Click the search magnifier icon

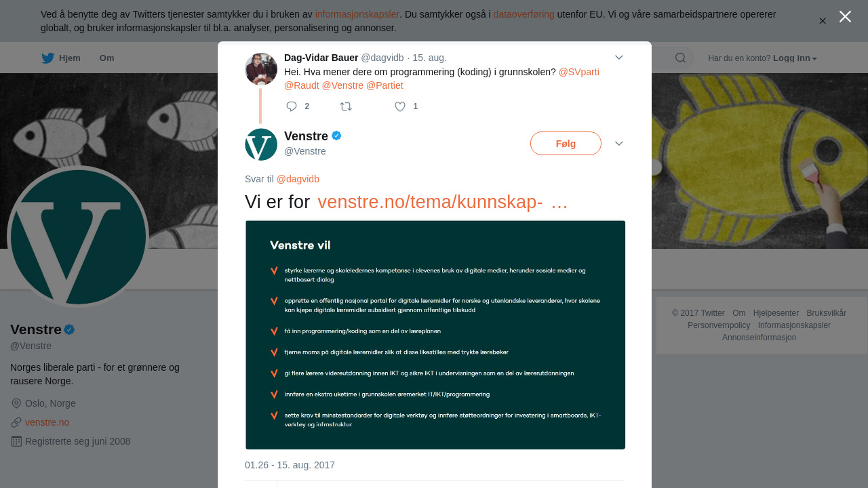[680, 58]
